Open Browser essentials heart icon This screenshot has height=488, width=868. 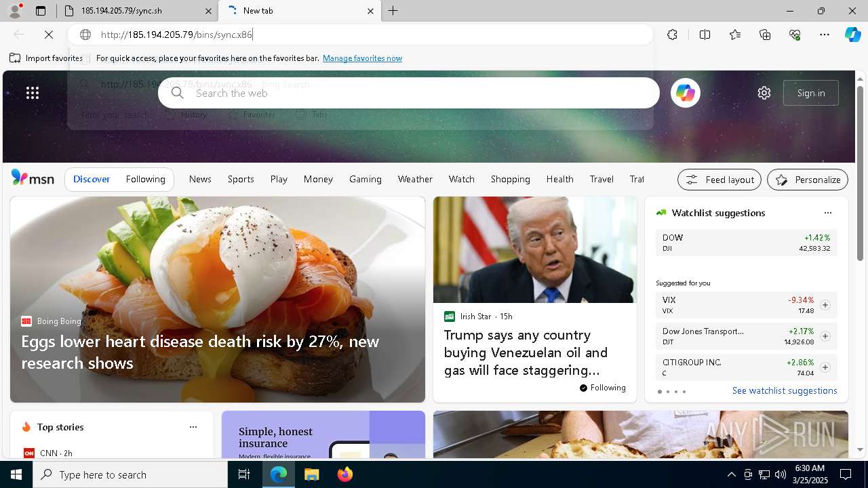coord(795,35)
